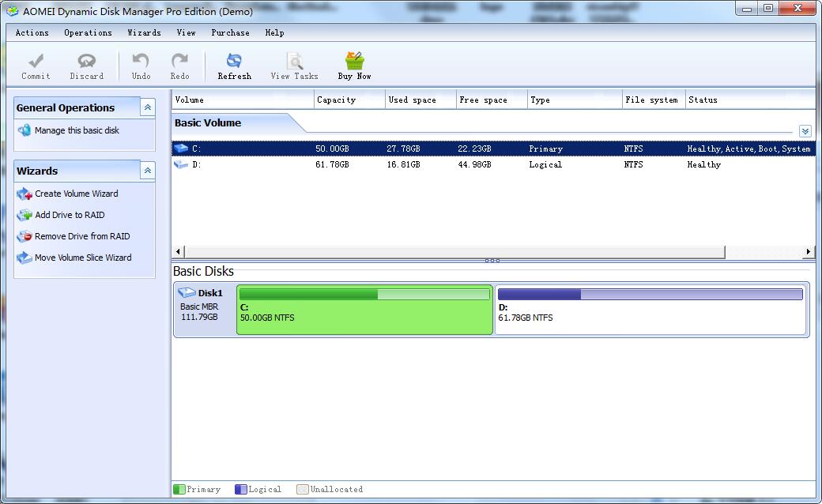822x504 pixels.
Task: Choose Remove Drive from RAID
Action: tap(81, 236)
